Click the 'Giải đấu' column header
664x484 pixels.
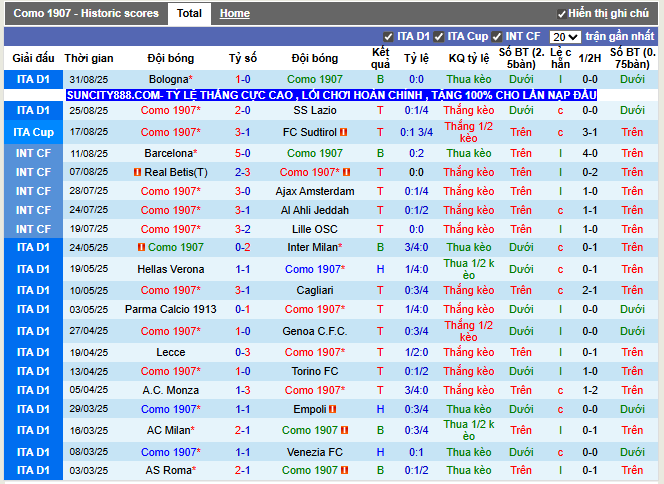pos(33,58)
